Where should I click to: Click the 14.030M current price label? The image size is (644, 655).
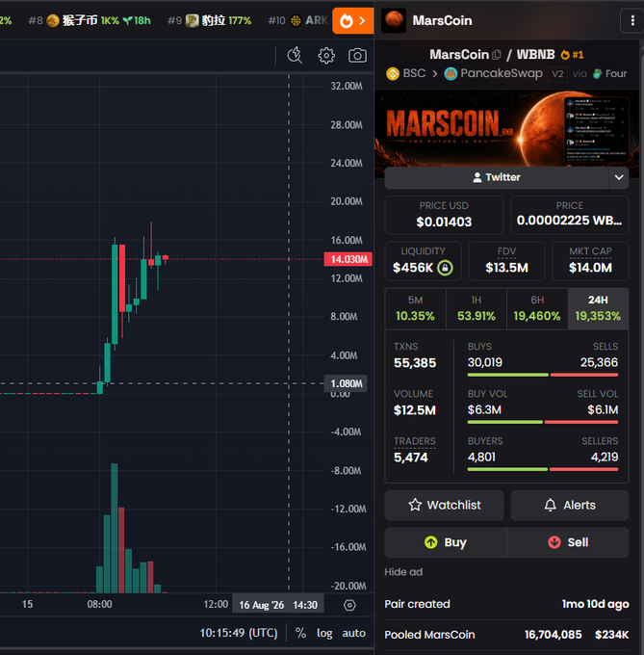pos(348,259)
